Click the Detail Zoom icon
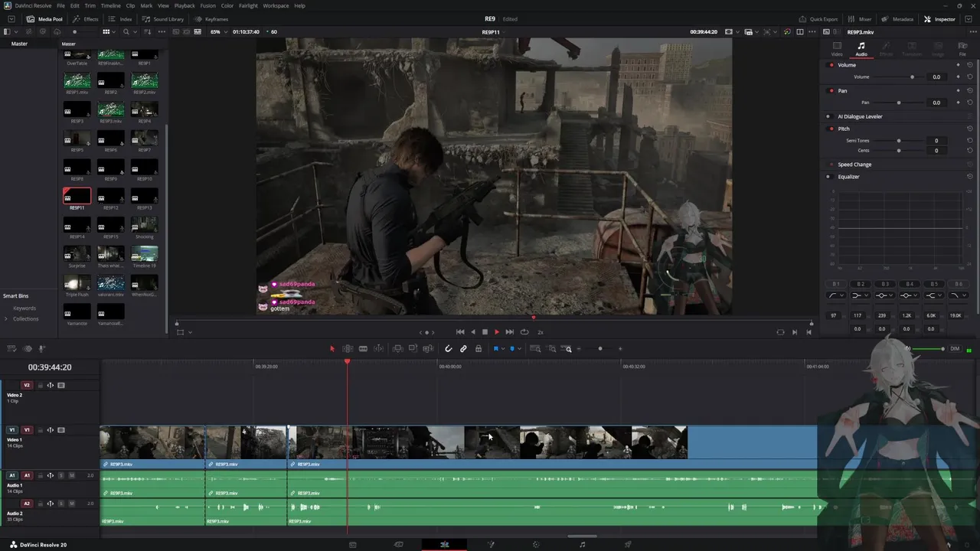Screen dimensions: 980x551 (x=553, y=349)
